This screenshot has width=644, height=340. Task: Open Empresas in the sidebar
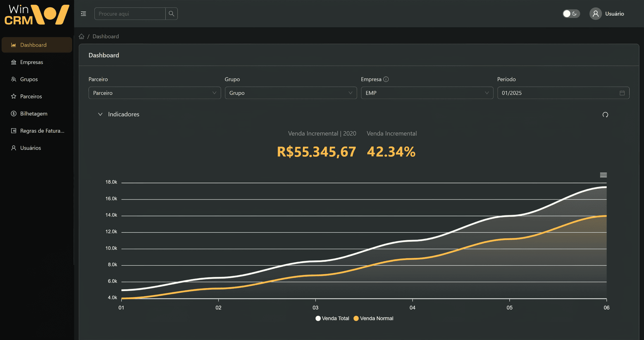pos(32,62)
